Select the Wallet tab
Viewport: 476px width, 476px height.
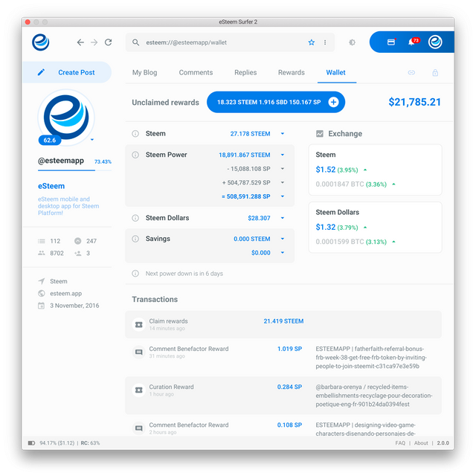point(335,73)
